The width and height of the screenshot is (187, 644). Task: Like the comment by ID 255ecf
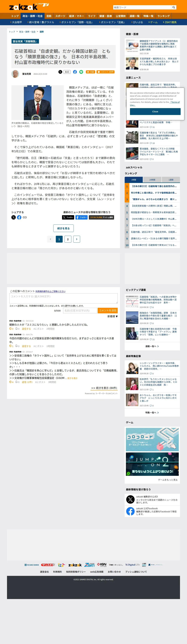(x=11, y=382)
